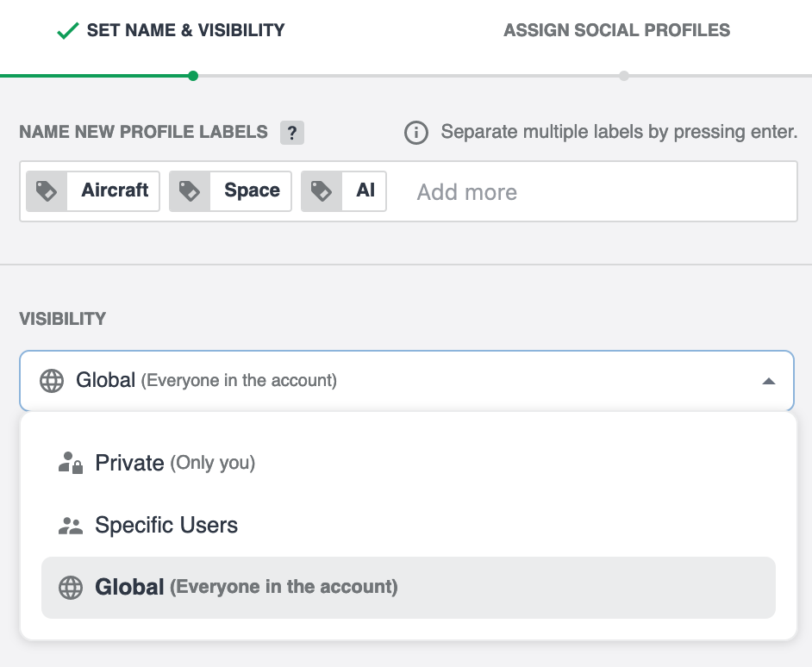Click the info circle icon beside separator hint
This screenshot has height=667, width=812.
pyautogui.click(x=416, y=133)
